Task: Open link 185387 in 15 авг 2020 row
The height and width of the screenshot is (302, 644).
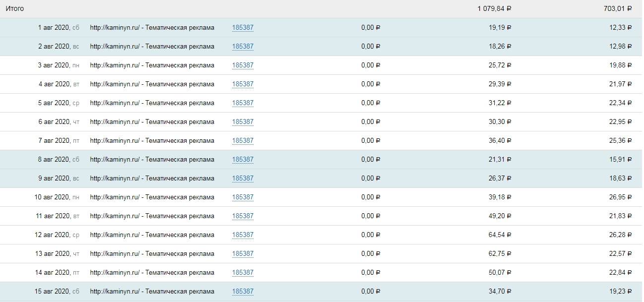Action: (x=243, y=292)
